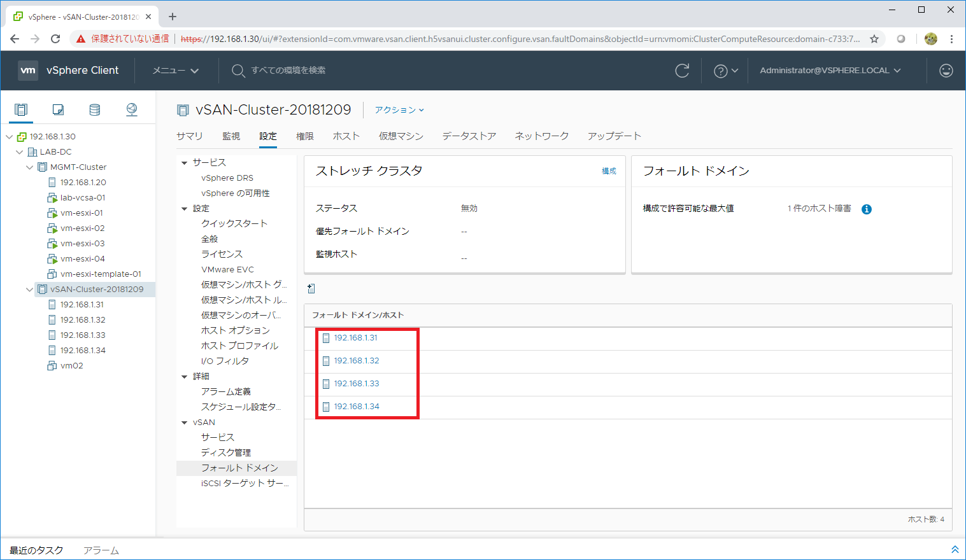This screenshot has height=560, width=966.
Task: Open vSphere の可用性 settings
Action: [236, 193]
